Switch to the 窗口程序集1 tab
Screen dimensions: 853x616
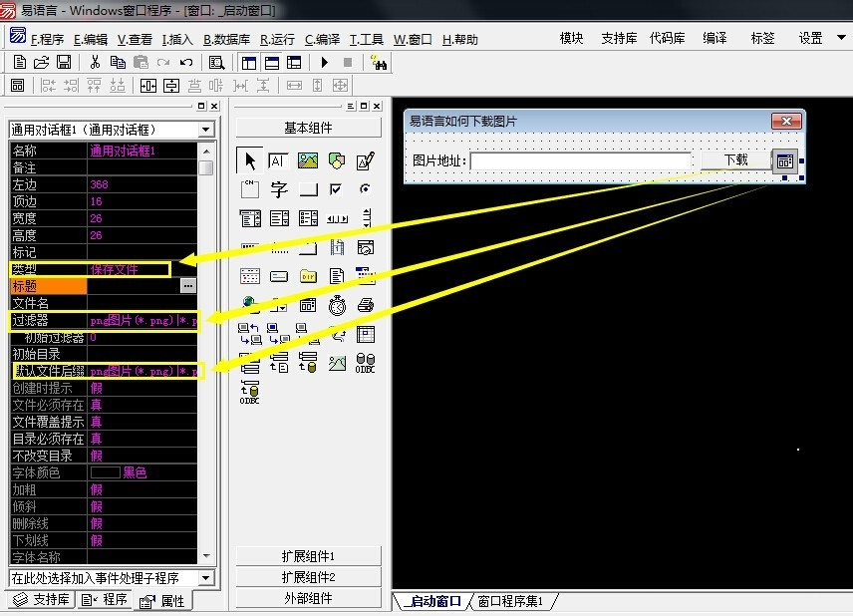pyautogui.click(x=512, y=601)
